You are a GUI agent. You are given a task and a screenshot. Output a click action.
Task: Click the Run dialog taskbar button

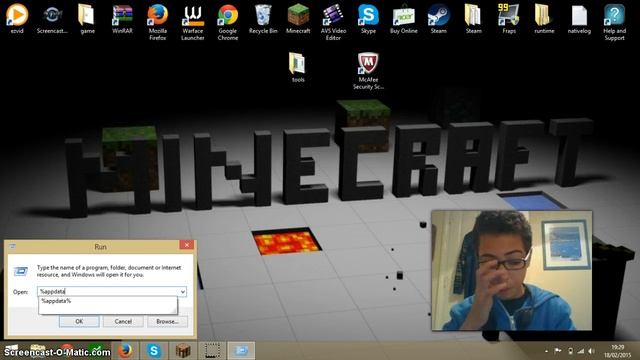[x=241, y=351]
